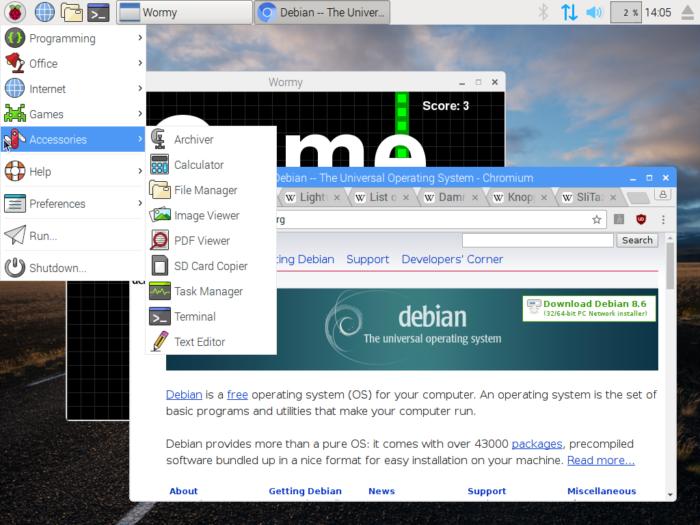Click the Debian site search field

click(538, 240)
